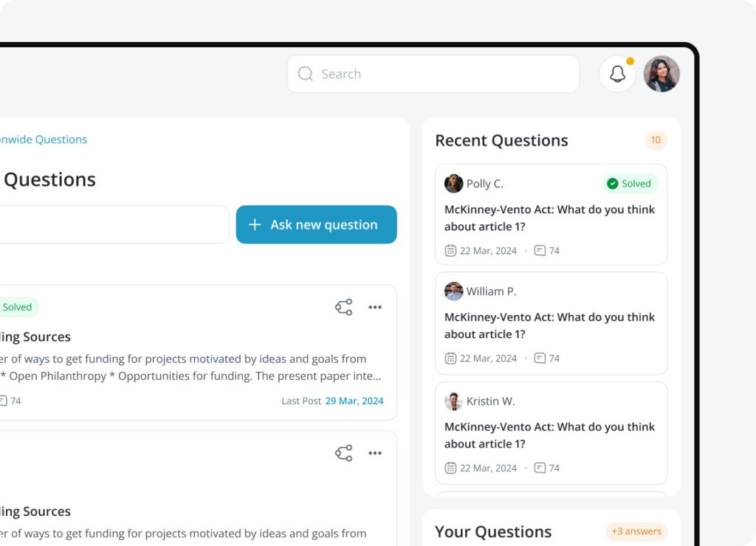The image size is (756, 546).
Task: Open Kristin W.'s question card
Action: 551,433
